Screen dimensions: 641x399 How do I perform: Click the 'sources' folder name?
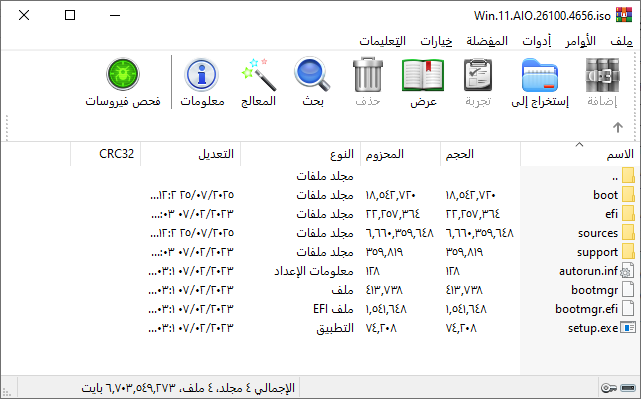pos(598,233)
